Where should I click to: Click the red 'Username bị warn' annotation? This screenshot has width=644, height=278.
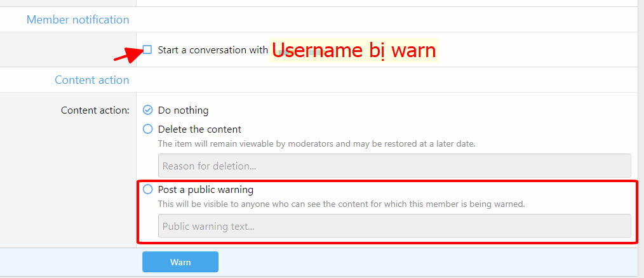[x=354, y=50]
